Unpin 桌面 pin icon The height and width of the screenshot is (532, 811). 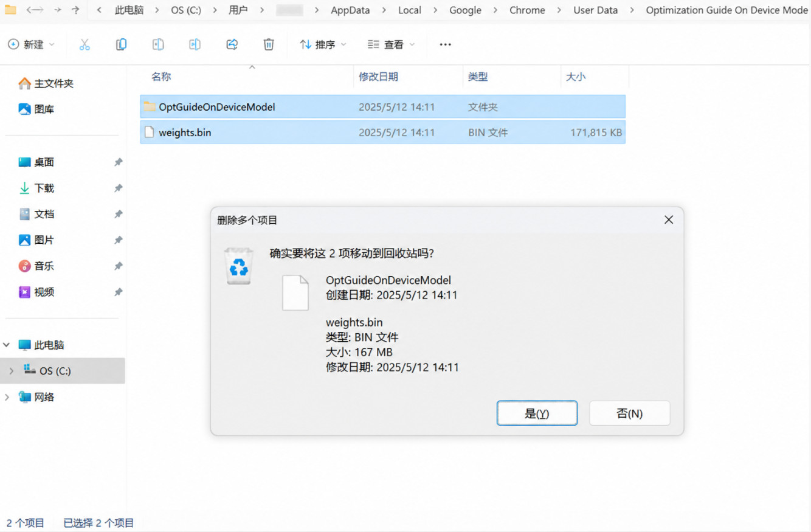[118, 162]
